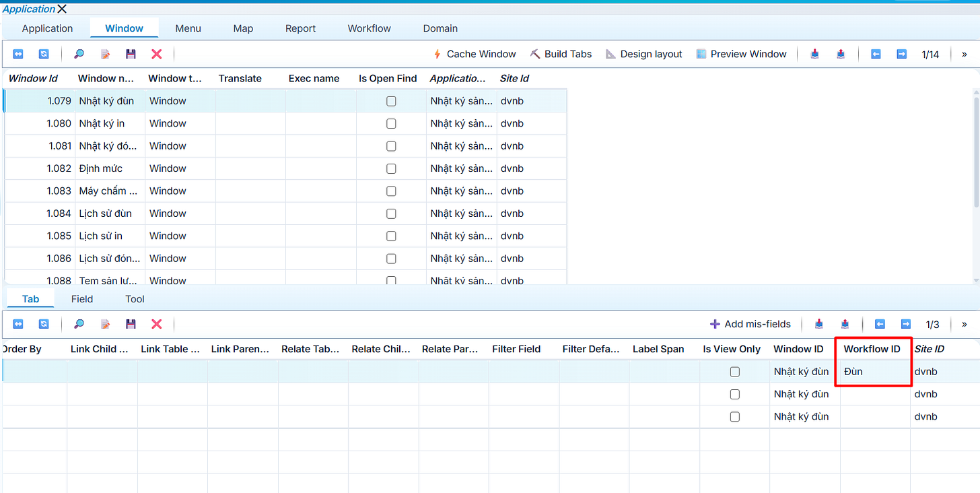Click Cache Window button
The height and width of the screenshot is (493, 980).
475,54
